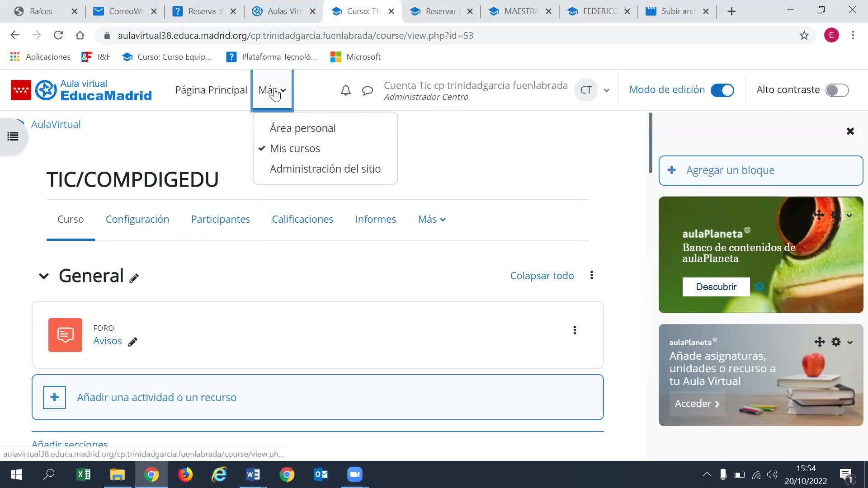Choose Área personal in the dropdown menu
The image size is (868, 488).
point(302,128)
